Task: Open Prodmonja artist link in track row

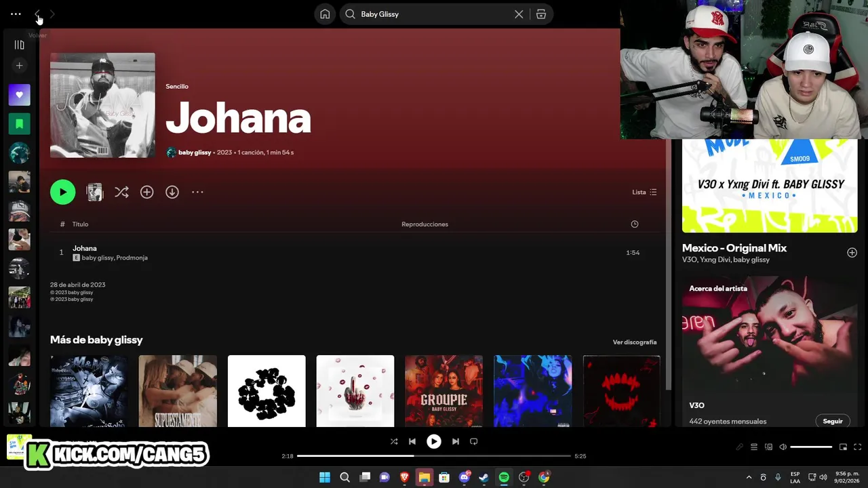Action: click(132, 258)
